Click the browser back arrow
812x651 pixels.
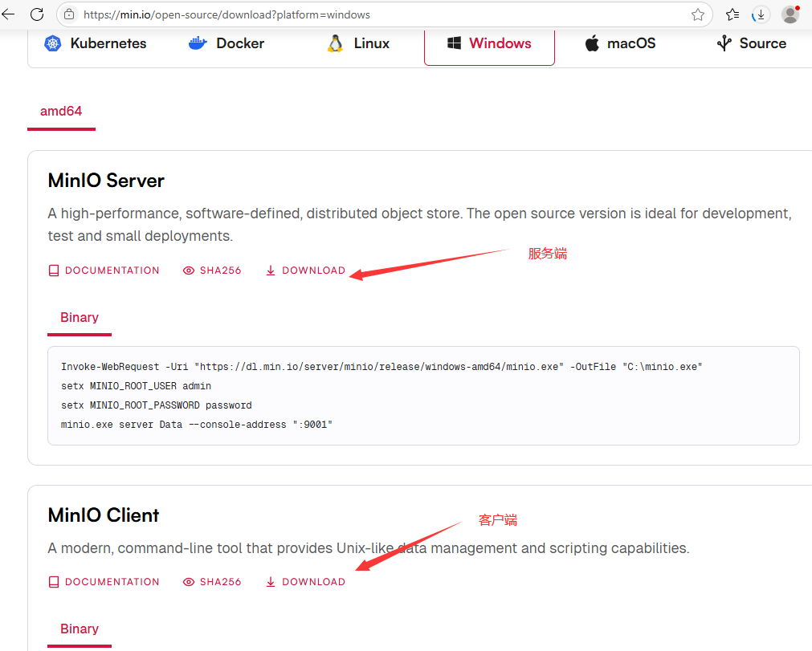(x=8, y=14)
